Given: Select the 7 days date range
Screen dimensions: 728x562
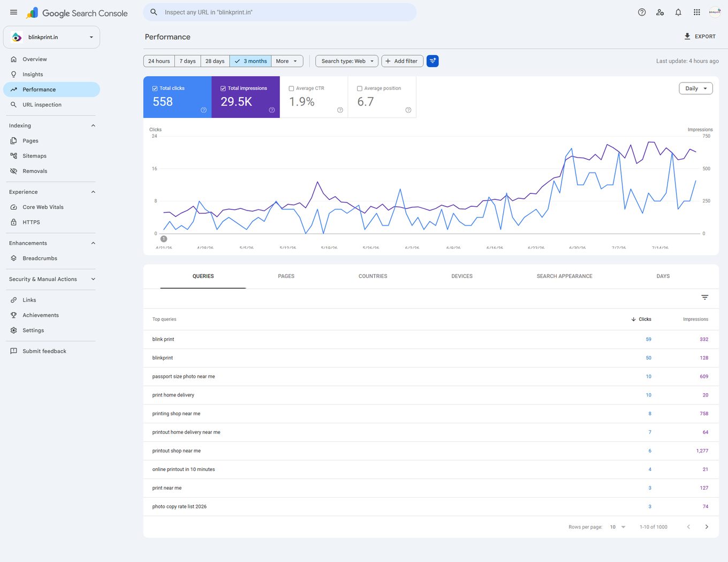Looking at the screenshot, I should tap(187, 61).
